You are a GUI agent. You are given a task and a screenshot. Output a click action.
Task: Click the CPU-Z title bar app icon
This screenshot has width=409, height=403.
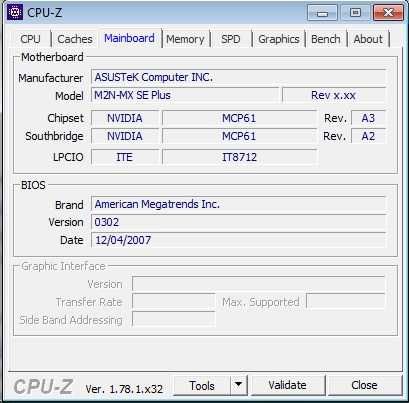[15, 12]
